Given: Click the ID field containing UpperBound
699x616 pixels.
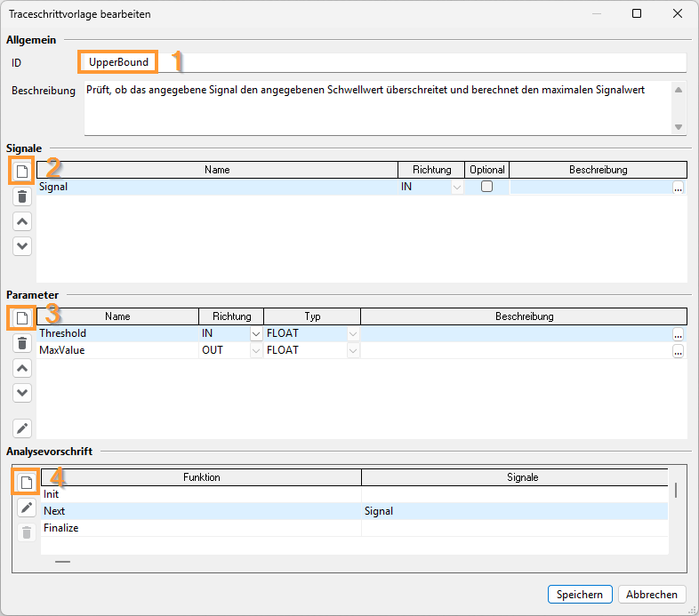Looking at the screenshot, I should (x=385, y=62).
